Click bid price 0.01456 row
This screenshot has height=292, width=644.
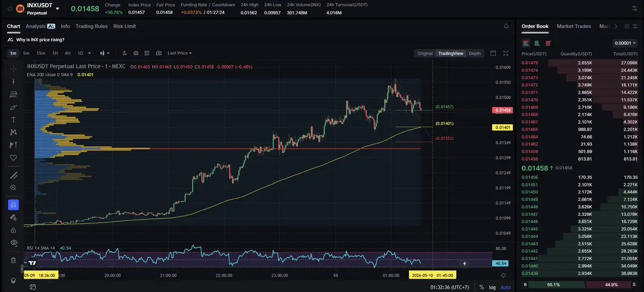pos(580,177)
